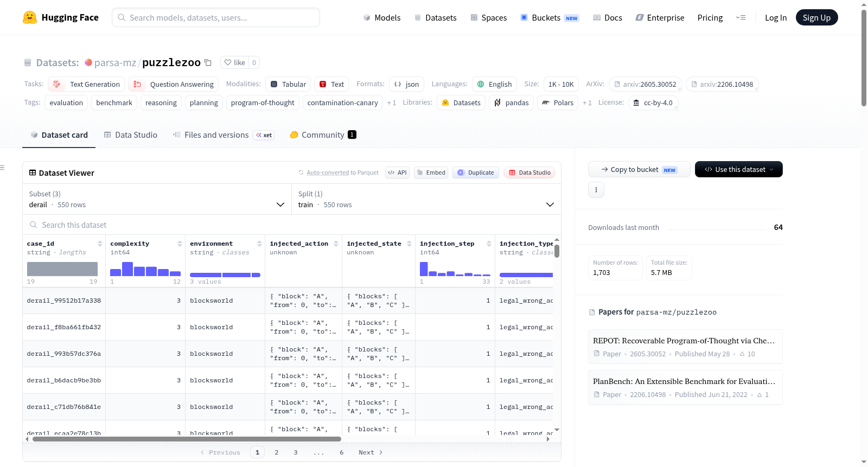Open the Community tab
The height and width of the screenshot is (467, 868).
[323, 135]
